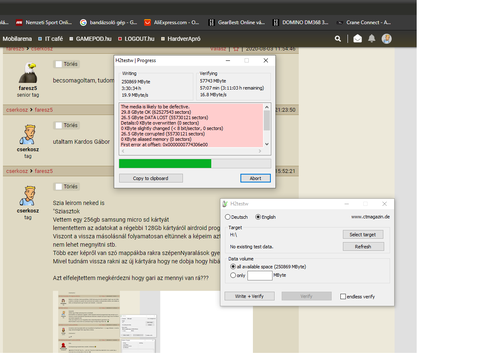Click Select target button
The width and height of the screenshot is (480, 360).
[x=363, y=235]
